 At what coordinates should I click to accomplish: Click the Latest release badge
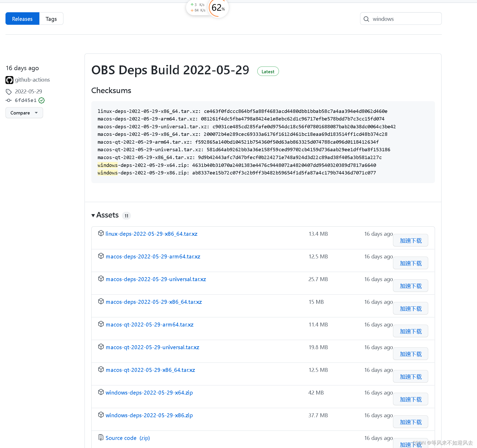click(x=268, y=71)
